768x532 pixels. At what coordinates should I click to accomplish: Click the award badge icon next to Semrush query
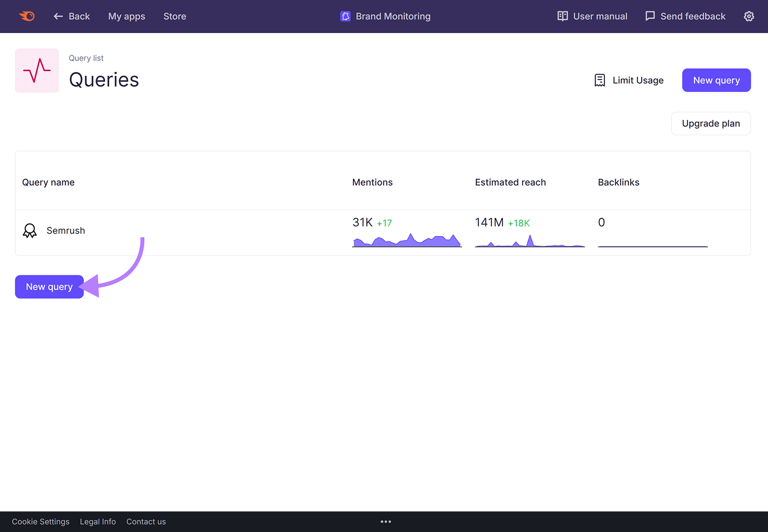pyautogui.click(x=30, y=231)
